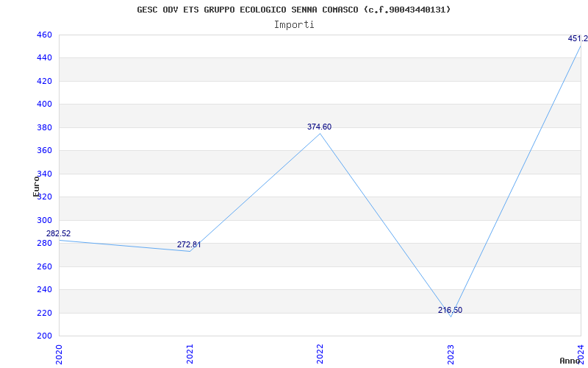Click the y-axis value 260
Screen dimensions: 588x368
coord(44,266)
